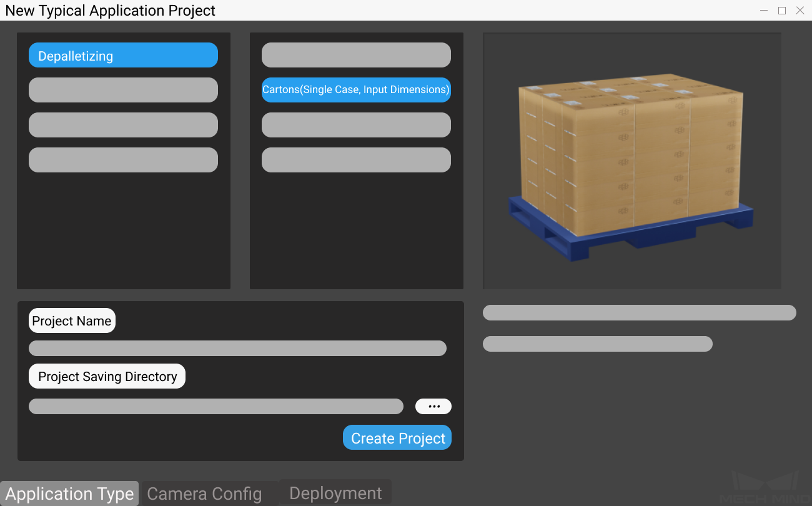This screenshot has width=812, height=506.
Task: Close the New Typical Application Project window
Action: tap(800, 10)
